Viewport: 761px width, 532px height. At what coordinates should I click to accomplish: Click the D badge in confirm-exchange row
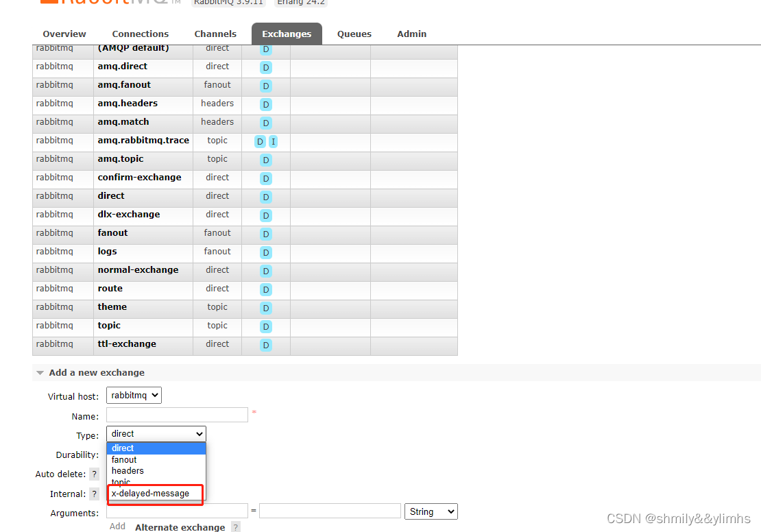point(265,178)
